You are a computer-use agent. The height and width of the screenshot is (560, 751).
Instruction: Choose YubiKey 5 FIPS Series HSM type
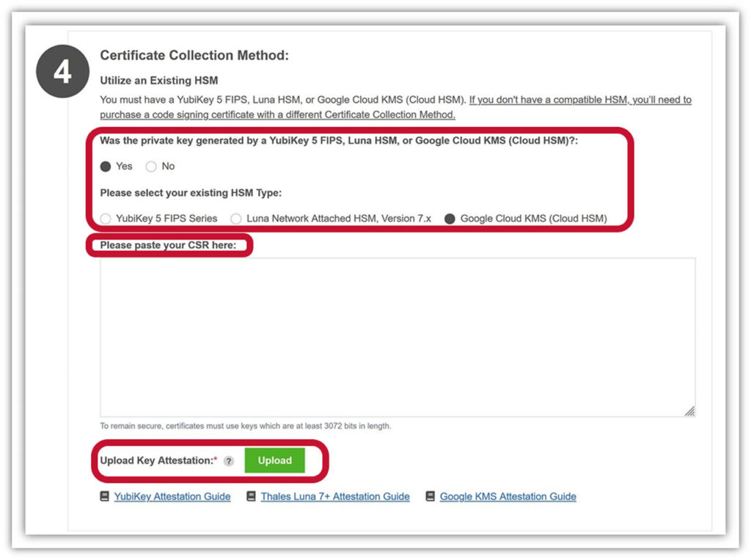106,218
